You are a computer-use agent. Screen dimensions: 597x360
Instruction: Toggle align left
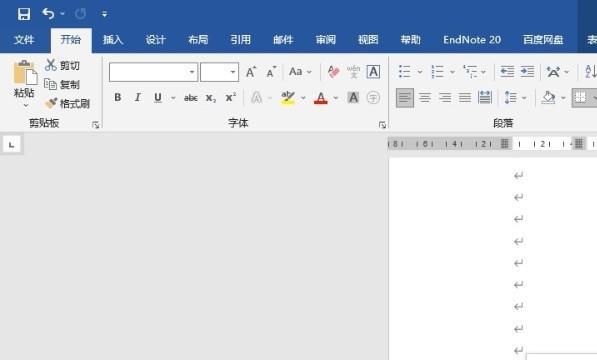point(405,98)
